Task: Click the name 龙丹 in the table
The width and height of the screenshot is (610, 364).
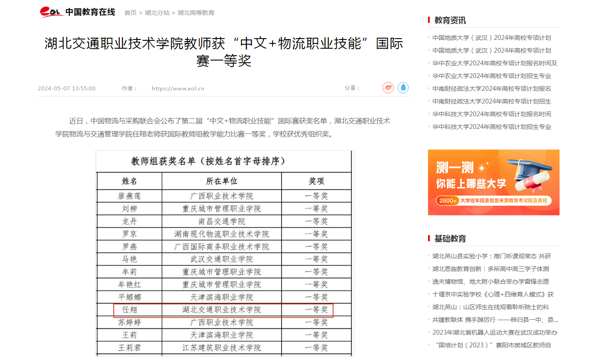Action: click(129, 221)
